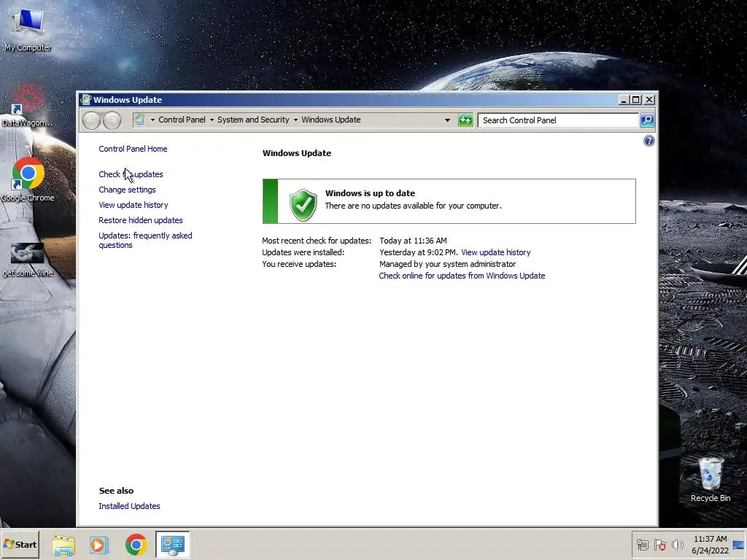Open View update history in sidebar
Image resolution: width=747 pixels, height=560 pixels.
[x=133, y=205]
